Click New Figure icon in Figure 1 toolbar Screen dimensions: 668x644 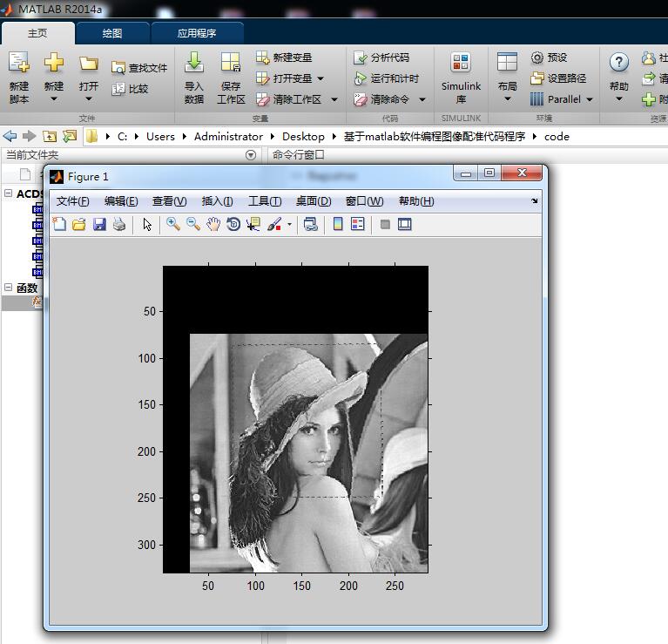59,224
